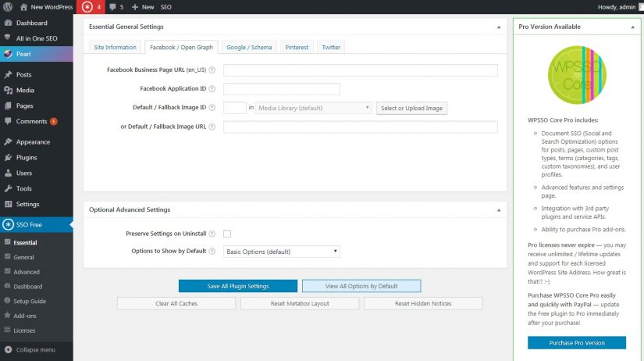Click View All Options by Default button
644x361 pixels.
pos(361,286)
